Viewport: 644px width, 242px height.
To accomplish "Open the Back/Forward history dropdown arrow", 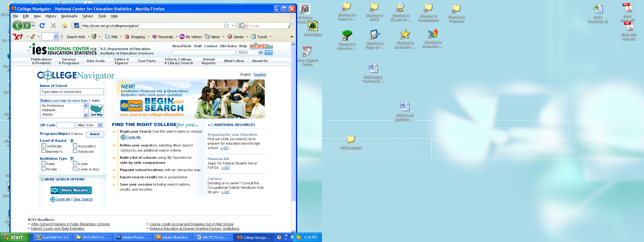I will (33, 26).
